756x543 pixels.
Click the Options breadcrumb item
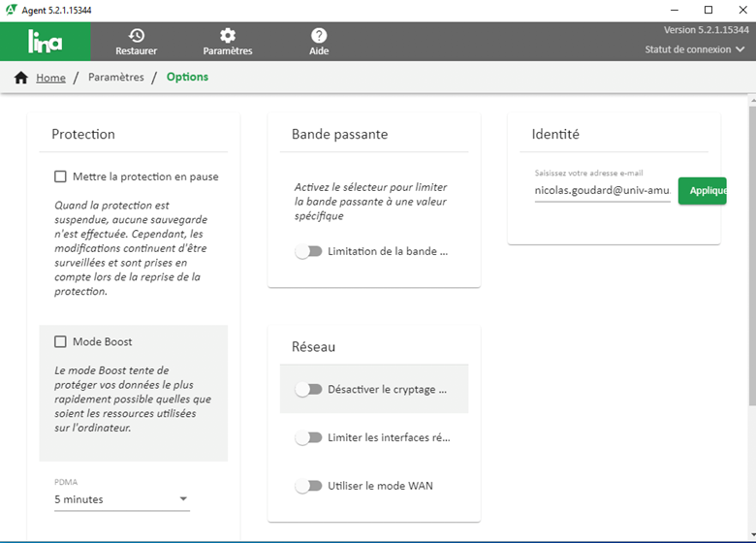(x=187, y=78)
